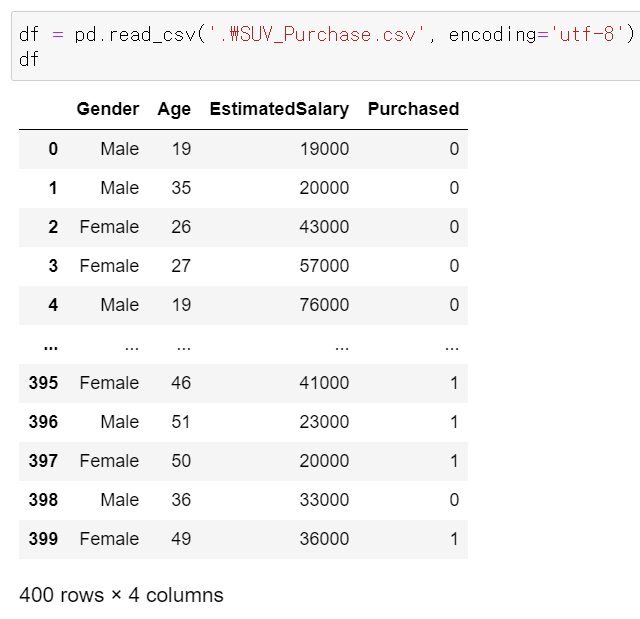The image size is (640, 619).
Task: Click the Purchased column header
Action: (x=413, y=109)
